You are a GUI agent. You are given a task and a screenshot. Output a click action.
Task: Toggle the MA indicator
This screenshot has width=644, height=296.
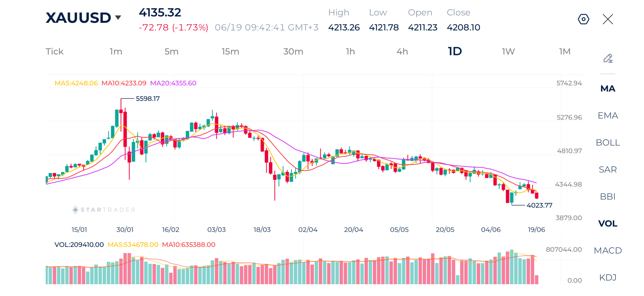tap(608, 89)
